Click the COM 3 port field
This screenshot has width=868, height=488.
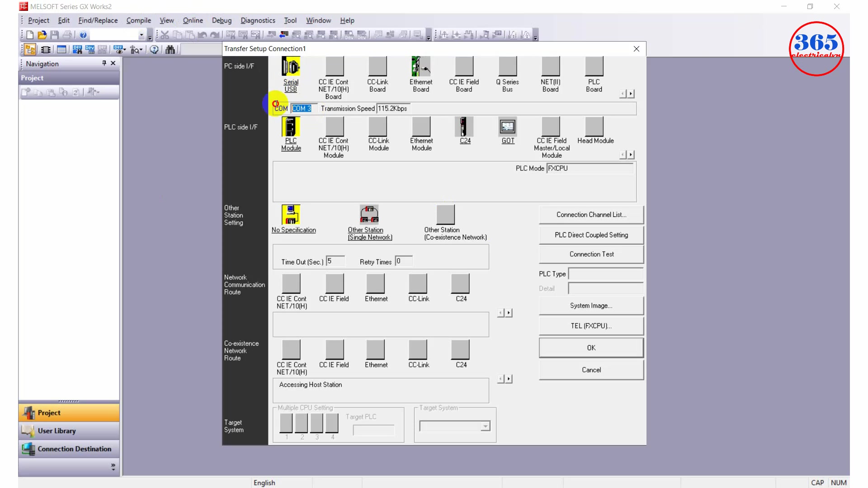coord(303,108)
